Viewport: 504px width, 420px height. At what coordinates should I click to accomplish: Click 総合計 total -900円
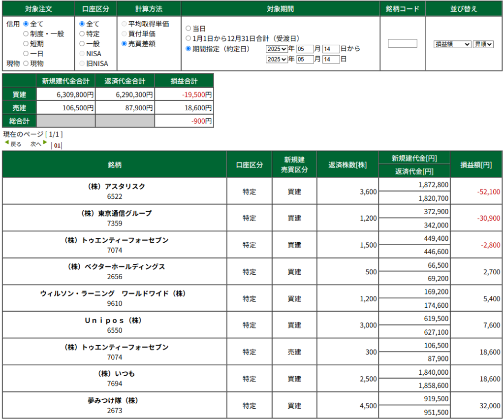click(x=184, y=121)
